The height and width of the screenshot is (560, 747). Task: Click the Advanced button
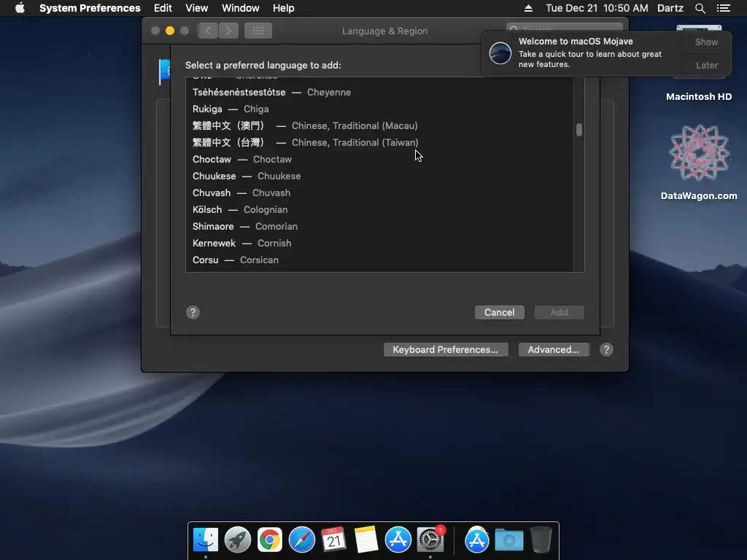pyautogui.click(x=554, y=349)
